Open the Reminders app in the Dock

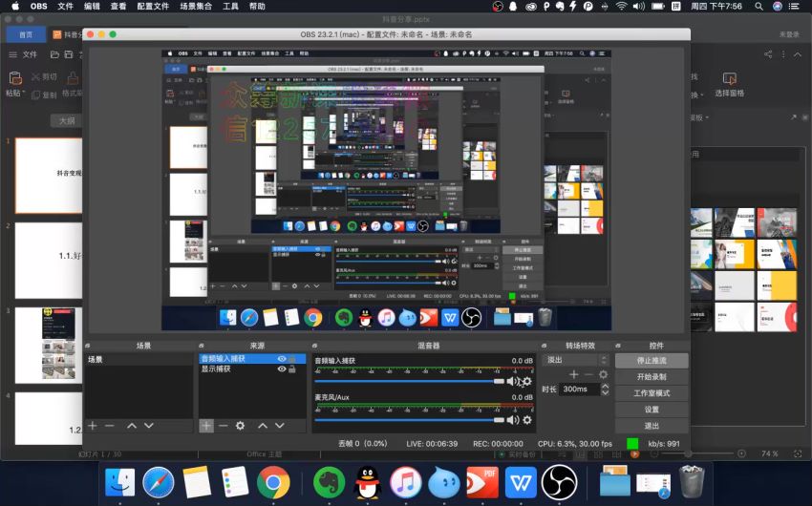(x=235, y=482)
